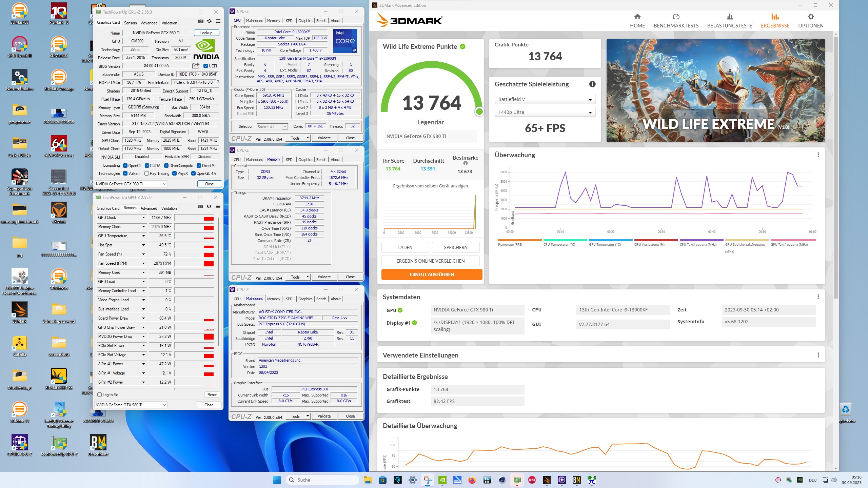Open the Socket #1 selection dropdown in CPU-Z
Image resolution: width=868 pixels, height=488 pixels.
[x=272, y=127]
